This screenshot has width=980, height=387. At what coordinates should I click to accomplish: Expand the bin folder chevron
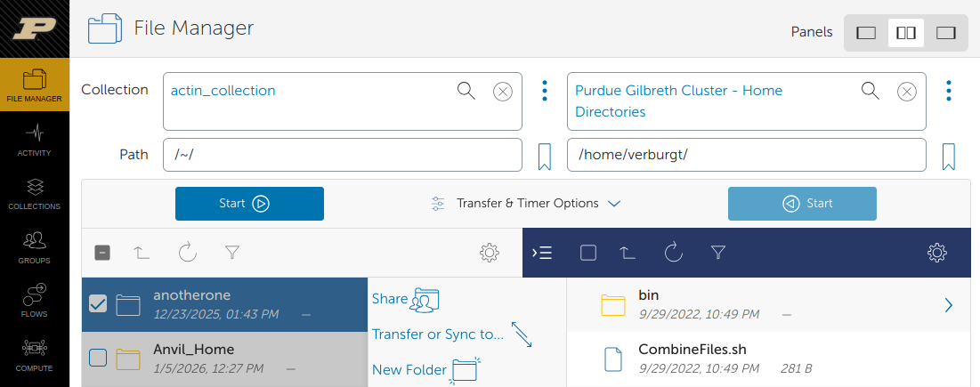[949, 304]
